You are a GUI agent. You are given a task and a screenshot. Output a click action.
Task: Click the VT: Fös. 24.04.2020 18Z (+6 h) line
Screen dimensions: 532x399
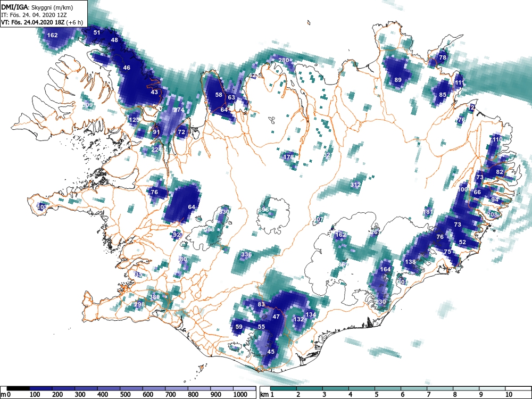pos(42,22)
